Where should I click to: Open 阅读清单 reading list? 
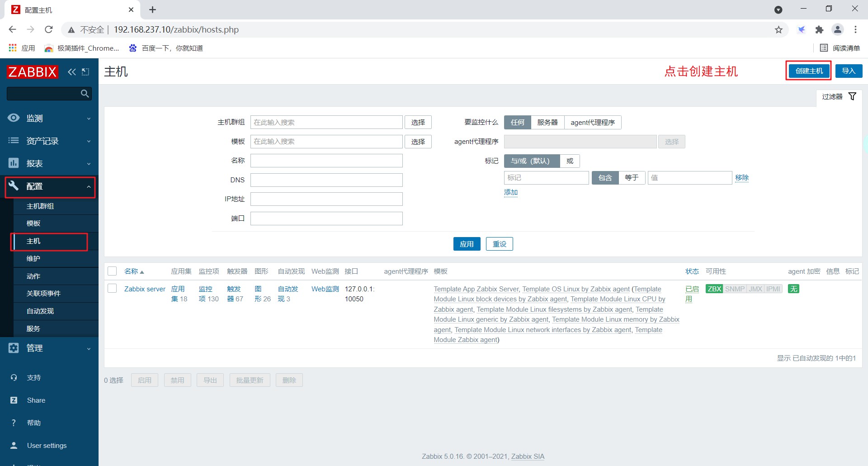[x=840, y=48]
